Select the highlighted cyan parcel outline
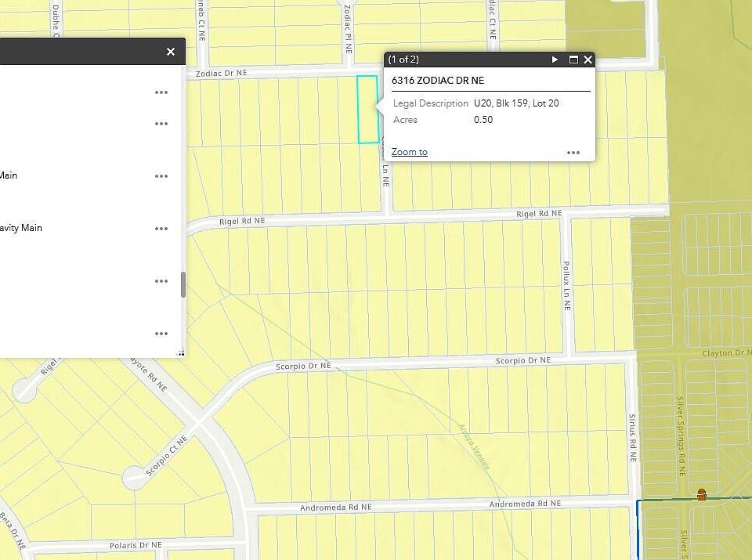Image resolution: width=752 pixels, height=560 pixels. pyautogui.click(x=368, y=110)
